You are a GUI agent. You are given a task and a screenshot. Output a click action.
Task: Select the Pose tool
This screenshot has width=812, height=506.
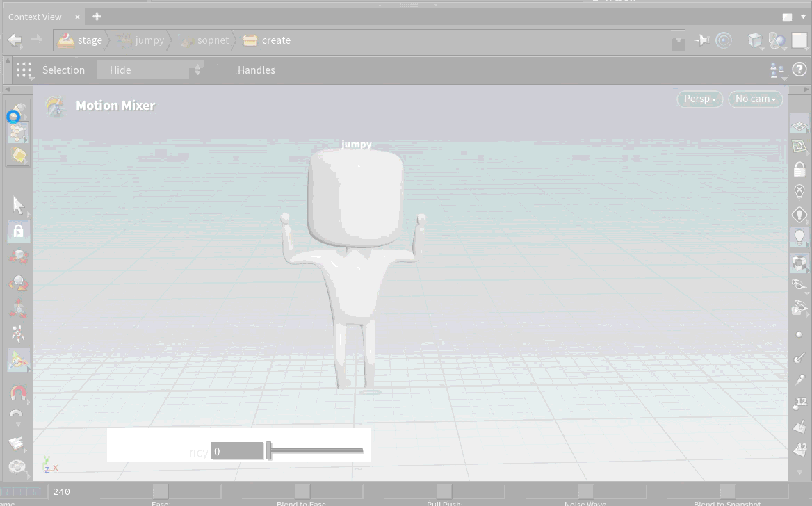click(18, 334)
